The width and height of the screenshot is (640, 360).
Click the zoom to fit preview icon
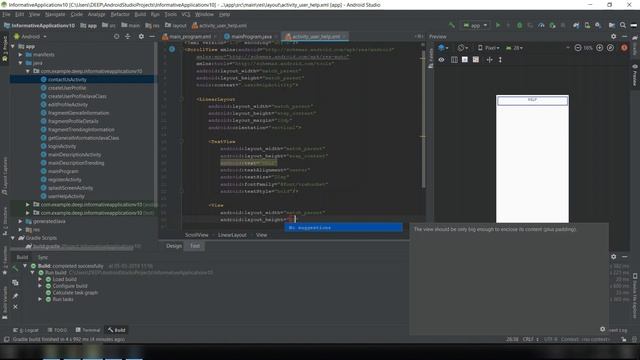pyautogui.click(x=610, y=48)
